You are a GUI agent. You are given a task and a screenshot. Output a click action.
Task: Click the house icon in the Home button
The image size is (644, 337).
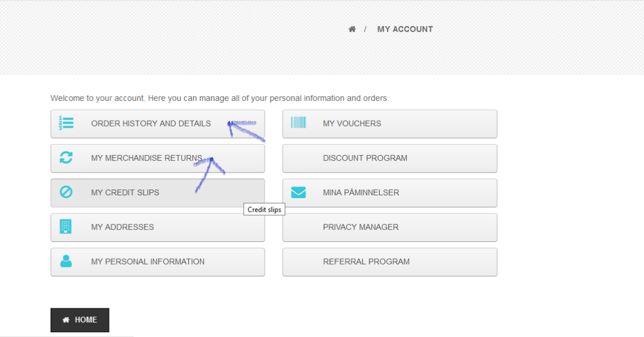[66, 320]
